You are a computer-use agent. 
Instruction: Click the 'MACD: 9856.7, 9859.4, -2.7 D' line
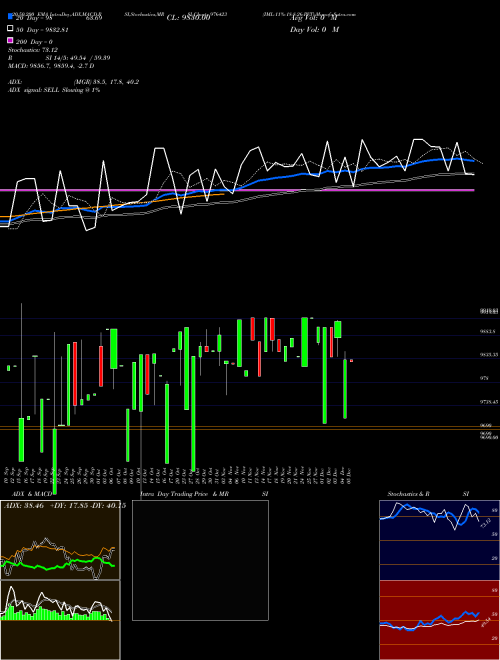pos(51,66)
